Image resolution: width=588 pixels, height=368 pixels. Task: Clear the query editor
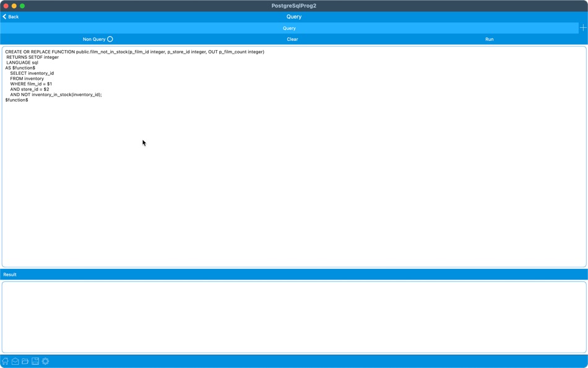tap(292, 38)
